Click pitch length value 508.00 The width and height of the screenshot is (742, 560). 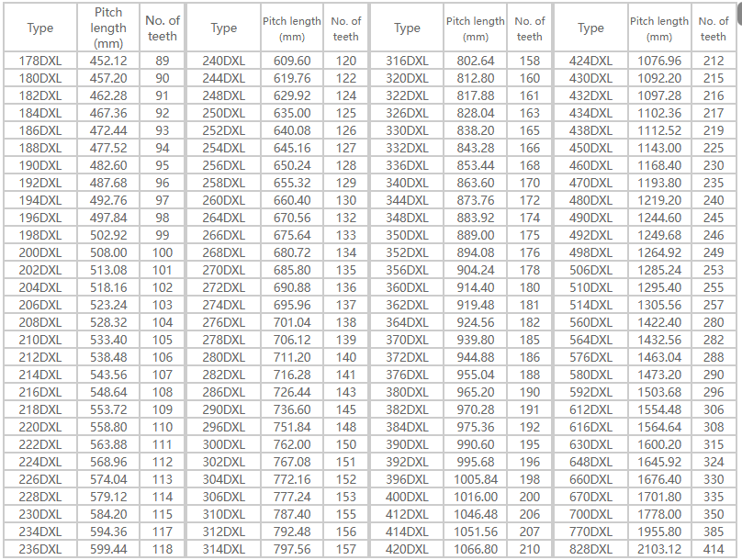coord(108,252)
